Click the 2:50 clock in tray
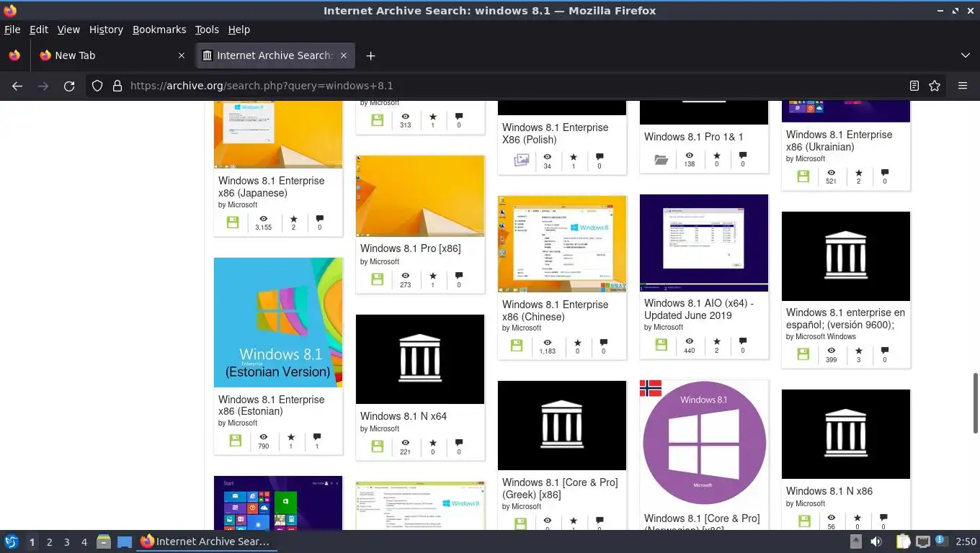This screenshot has width=980, height=553. [966, 541]
